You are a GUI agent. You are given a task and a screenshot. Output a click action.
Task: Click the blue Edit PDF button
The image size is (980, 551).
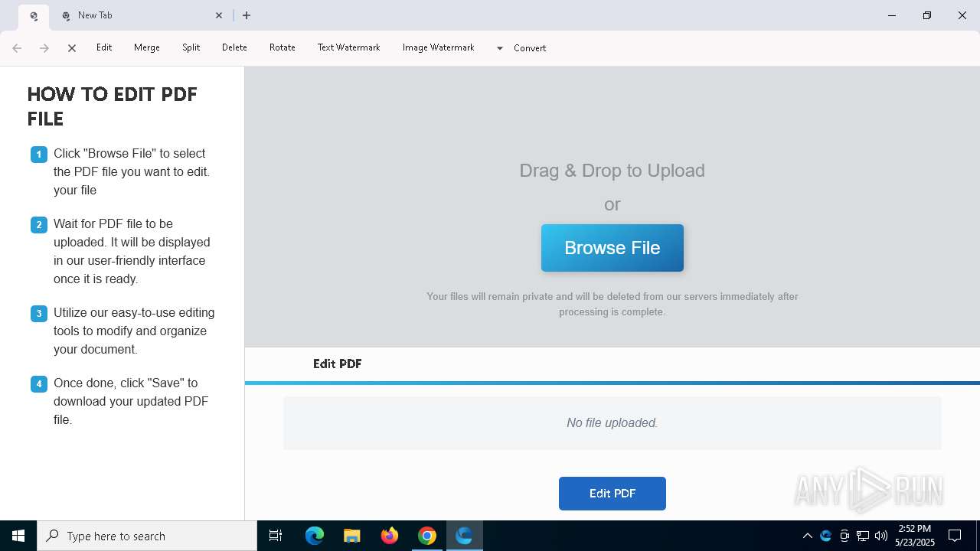tap(612, 494)
